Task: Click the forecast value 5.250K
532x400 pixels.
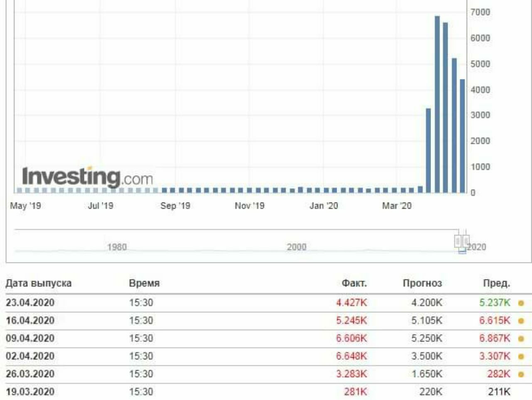Action: pyautogui.click(x=427, y=338)
